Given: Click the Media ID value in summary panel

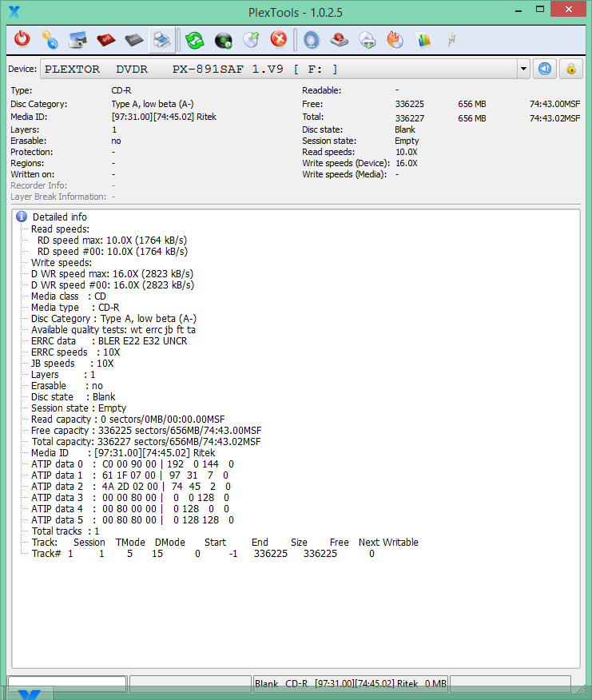Looking at the screenshot, I should click(164, 117).
